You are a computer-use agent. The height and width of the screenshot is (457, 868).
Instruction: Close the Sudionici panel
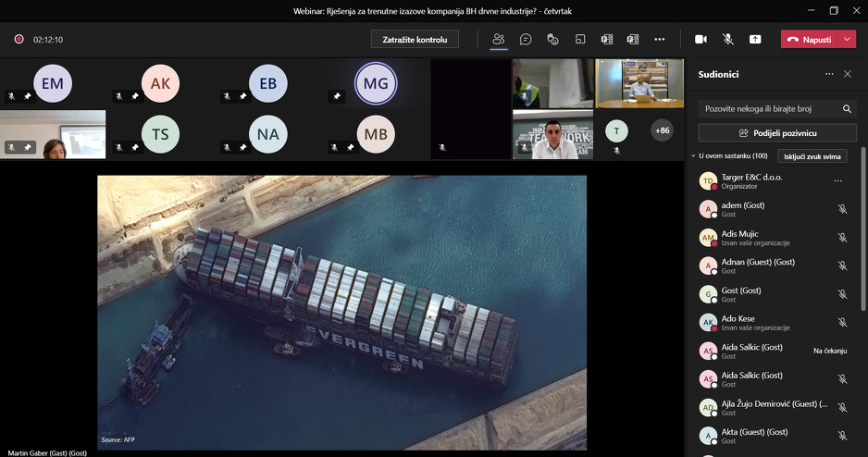pyautogui.click(x=848, y=74)
